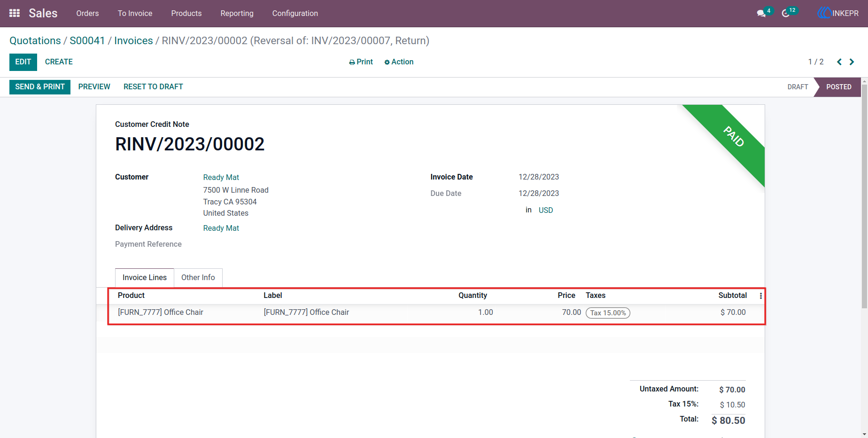
Task: Click the SEND & PRINT button
Action: click(40, 87)
